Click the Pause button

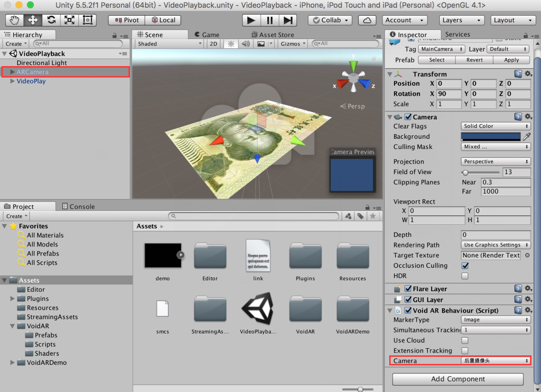click(269, 20)
